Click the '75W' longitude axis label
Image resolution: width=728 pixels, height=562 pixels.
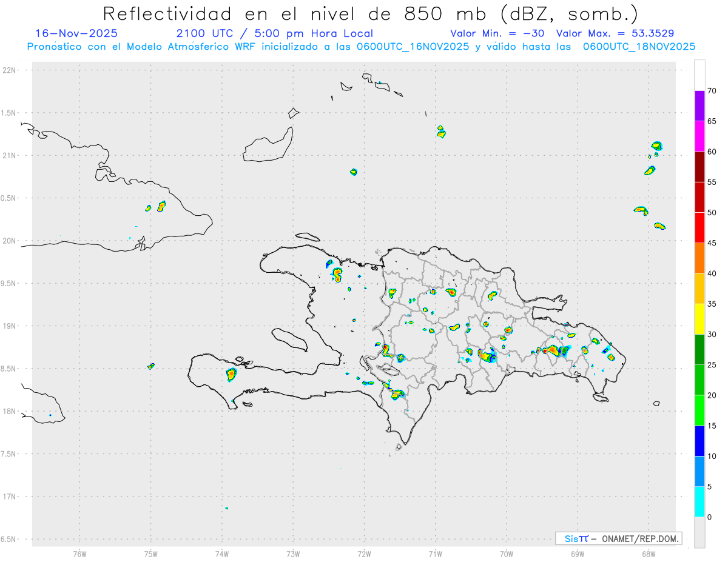(151, 554)
